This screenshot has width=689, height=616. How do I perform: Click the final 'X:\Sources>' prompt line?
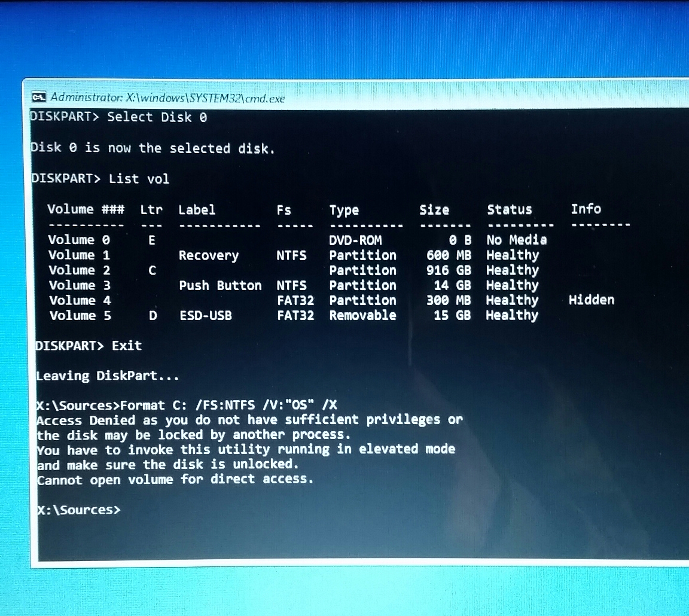[x=79, y=510]
